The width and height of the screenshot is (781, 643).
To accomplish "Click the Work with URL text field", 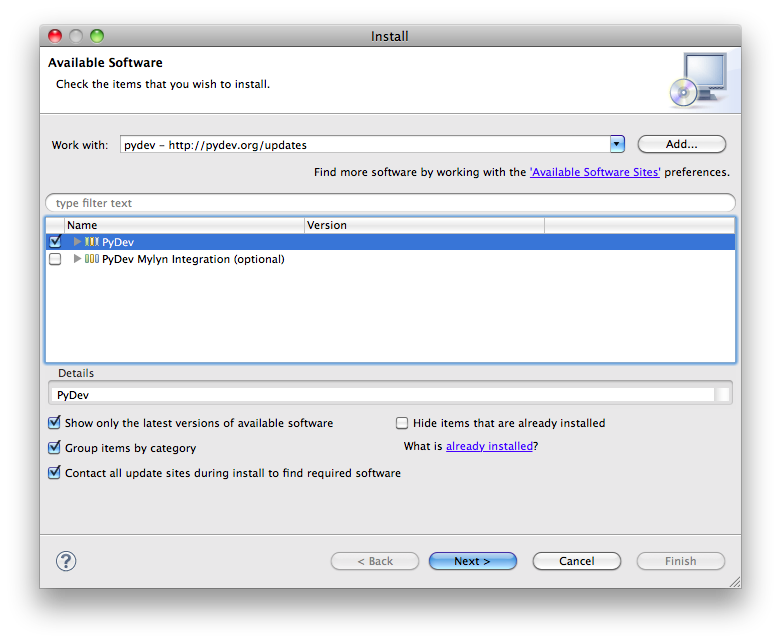I will point(365,144).
